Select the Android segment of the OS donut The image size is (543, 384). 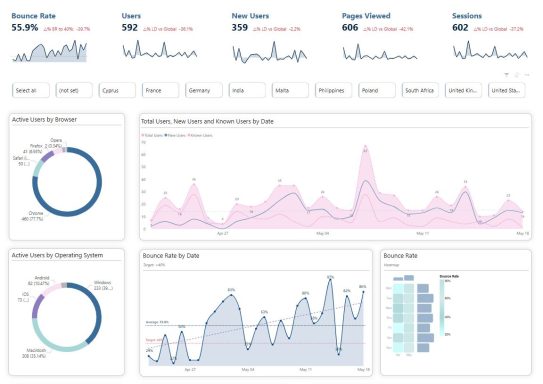(x=51, y=288)
